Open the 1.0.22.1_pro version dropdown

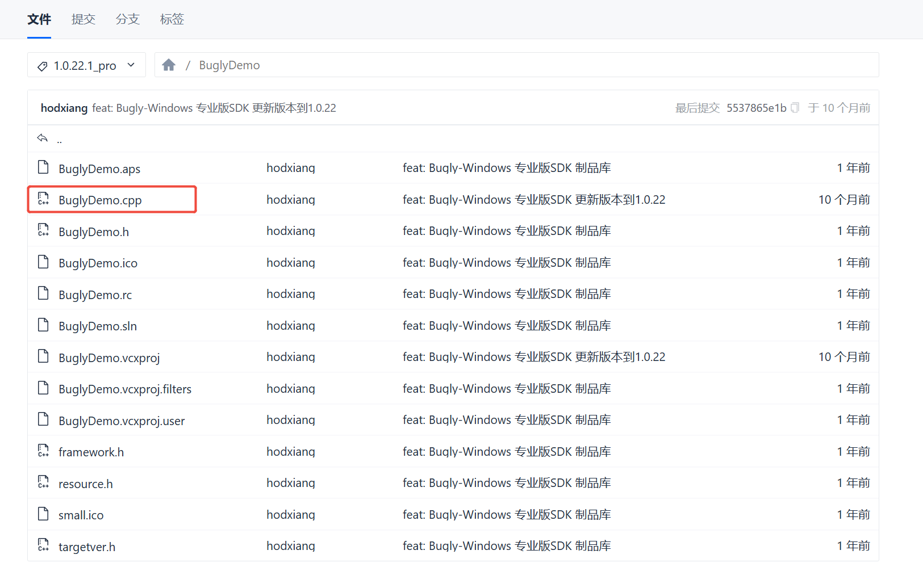[x=86, y=65]
